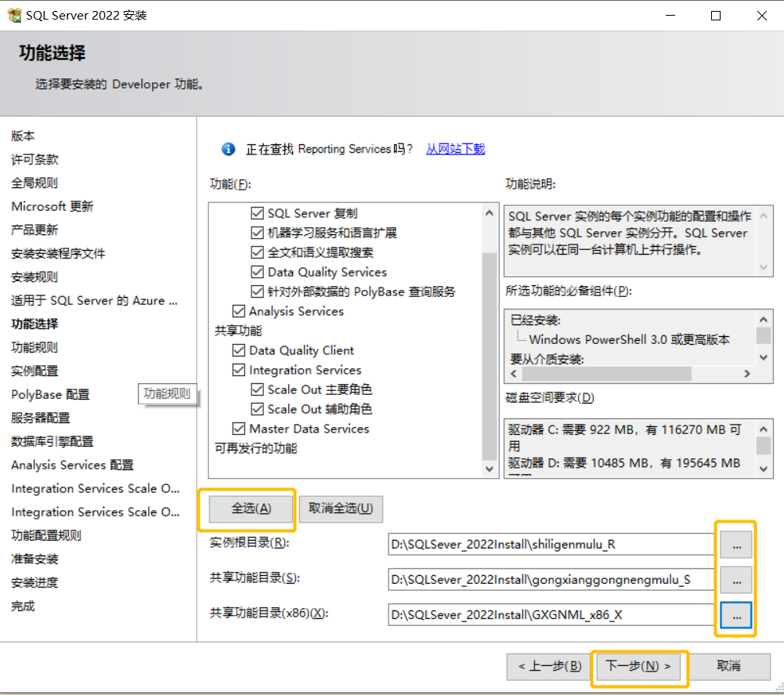
Task: Click the 取消全选(U) button
Action: click(x=341, y=509)
